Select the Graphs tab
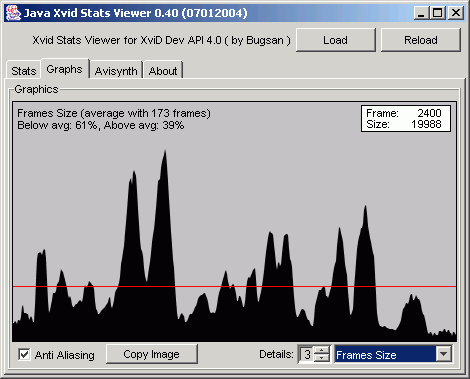470x379 pixels. pos(64,69)
